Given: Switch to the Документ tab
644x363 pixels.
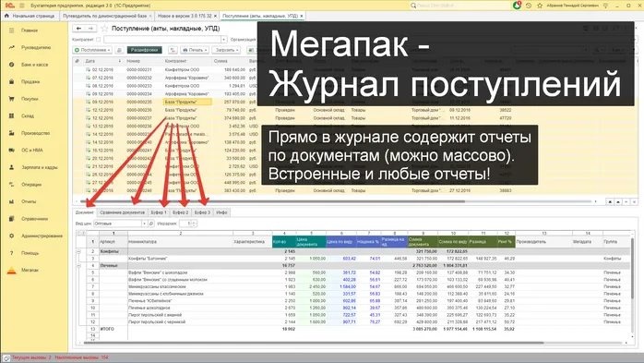Looking at the screenshot, I should pos(85,212).
